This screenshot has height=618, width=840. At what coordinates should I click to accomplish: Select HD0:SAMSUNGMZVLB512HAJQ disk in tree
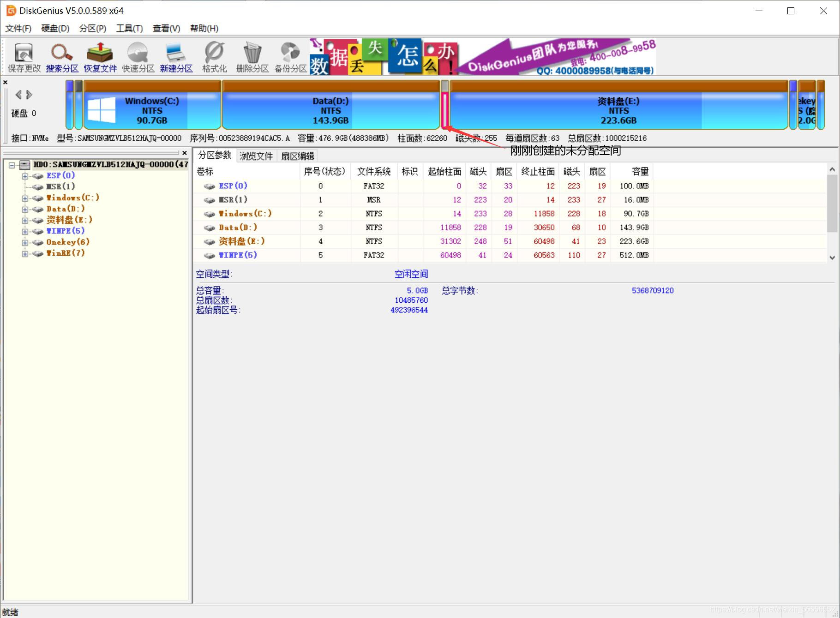(x=111, y=164)
